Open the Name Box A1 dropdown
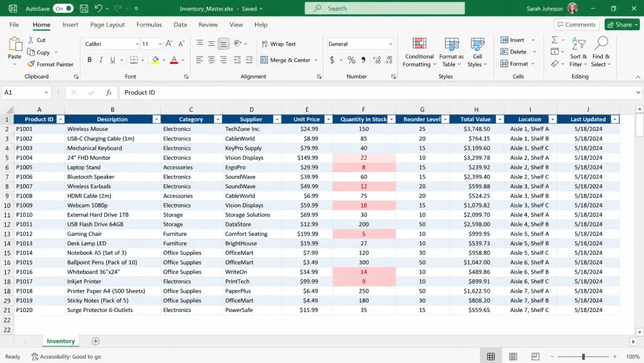 click(46, 92)
